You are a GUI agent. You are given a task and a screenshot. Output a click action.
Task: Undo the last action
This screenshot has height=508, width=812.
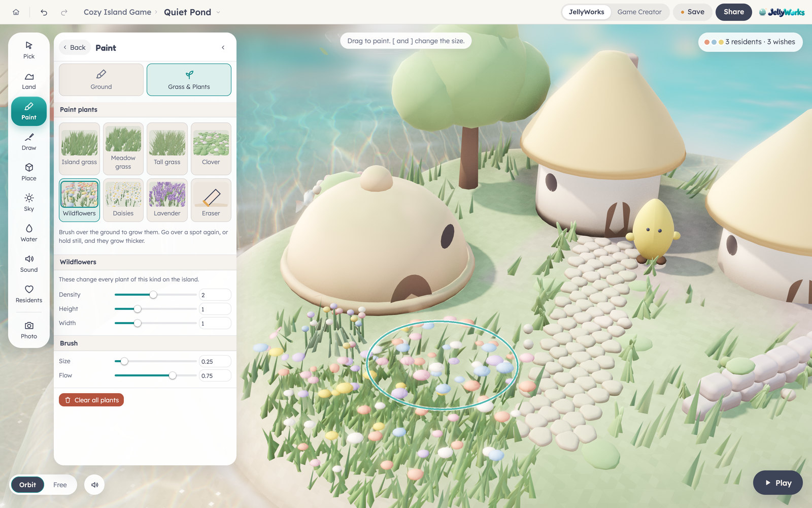[x=44, y=12]
